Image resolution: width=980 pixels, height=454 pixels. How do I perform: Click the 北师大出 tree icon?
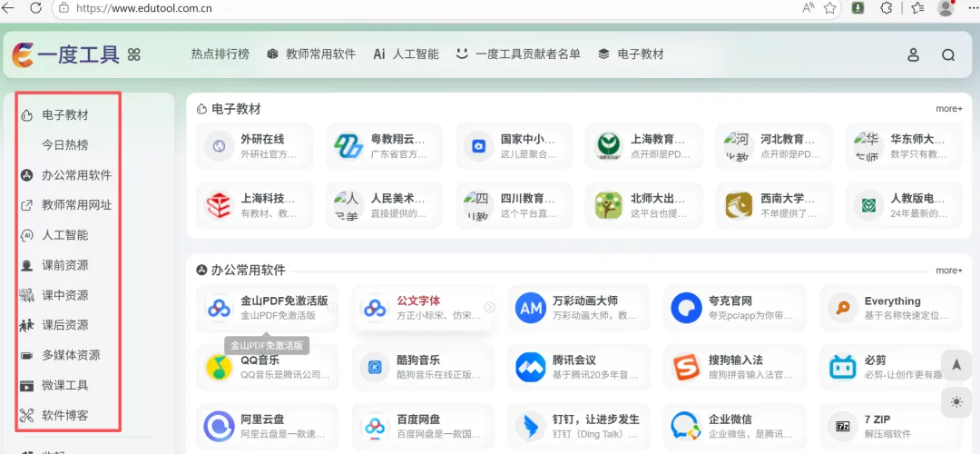608,205
